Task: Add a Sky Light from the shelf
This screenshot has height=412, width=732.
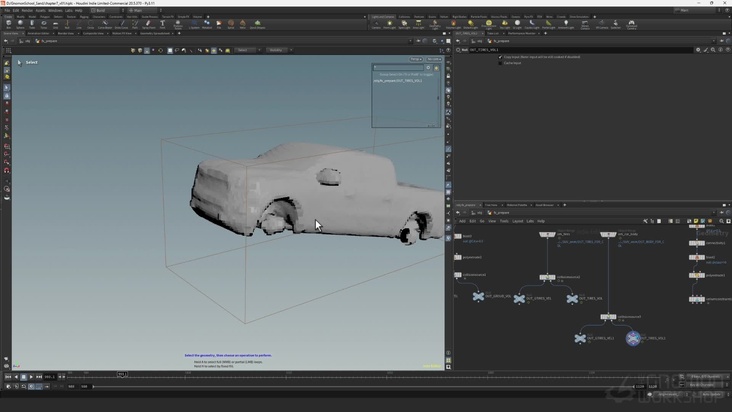Action: point(504,24)
